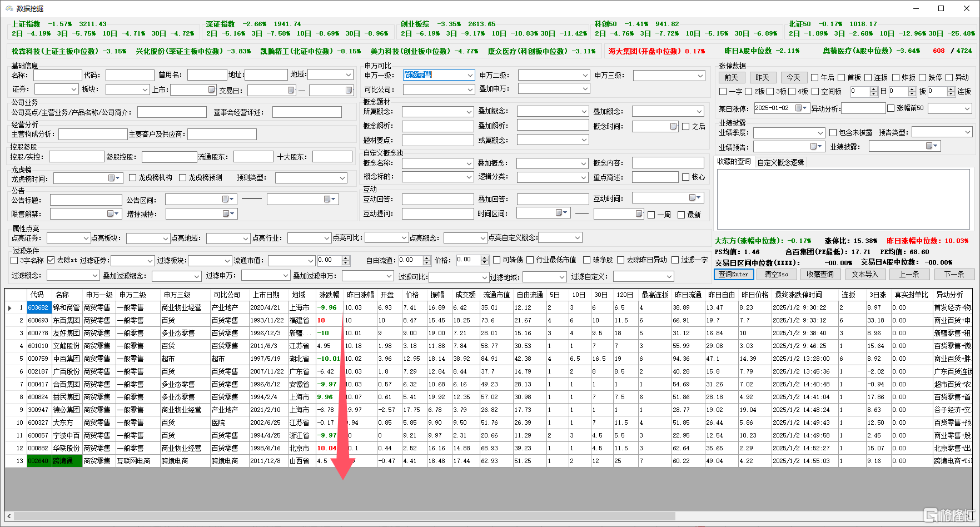Enable the 首板 checkbox

pos(841,77)
